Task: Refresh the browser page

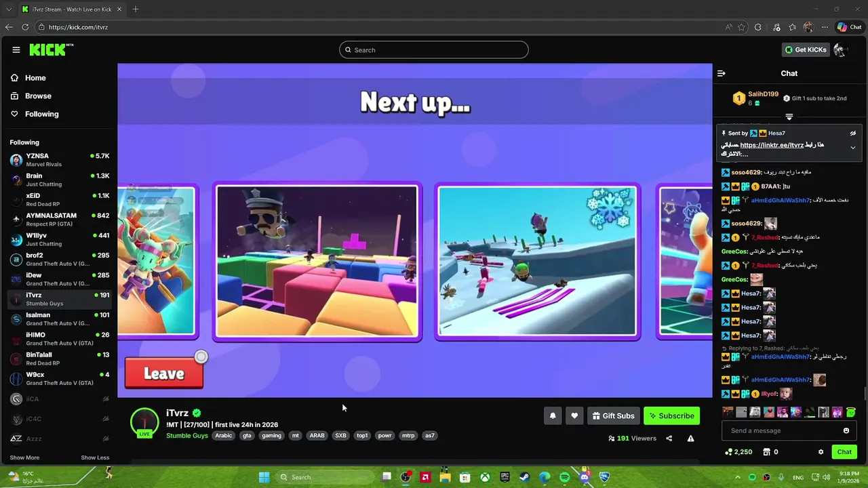Action: coord(25,27)
